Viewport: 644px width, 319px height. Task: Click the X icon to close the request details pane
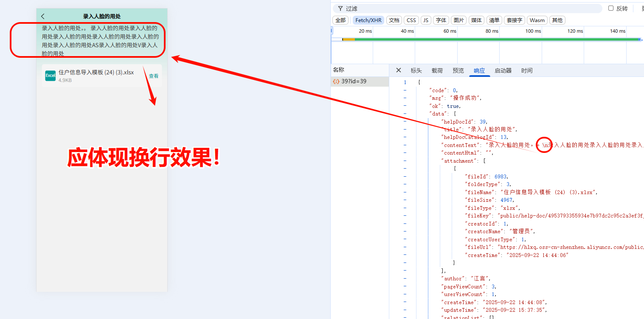click(398, 70)
